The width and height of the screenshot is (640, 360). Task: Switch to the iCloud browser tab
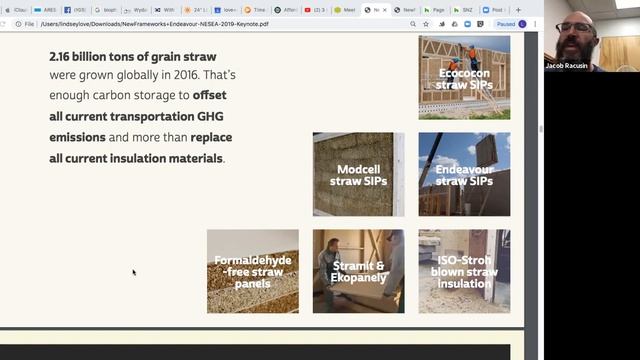(16, 10)
